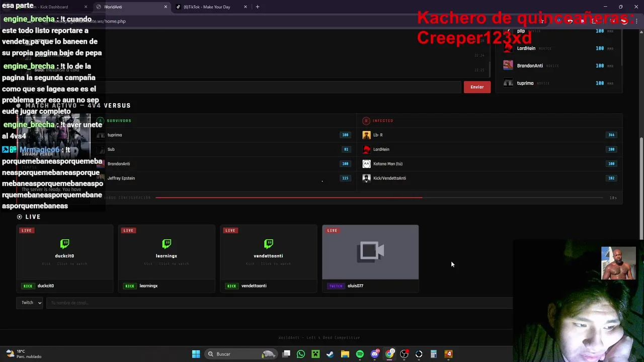Open WhatsApp from taskbar
Image resolution: width=644 pixels, height=362 pixels.
[301, 354]
